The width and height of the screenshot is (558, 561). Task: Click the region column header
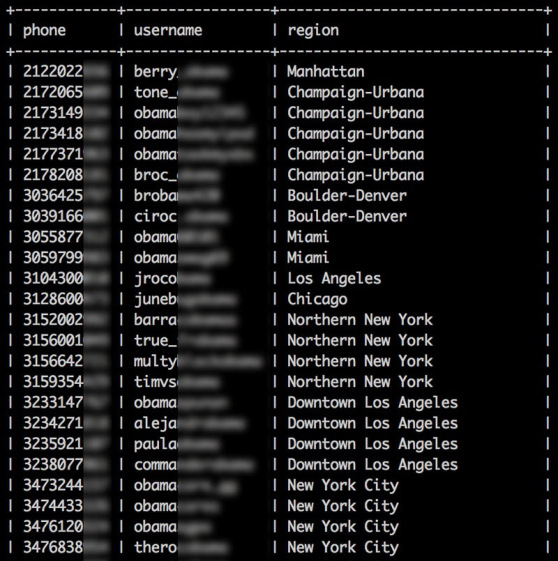coord(313,31)
